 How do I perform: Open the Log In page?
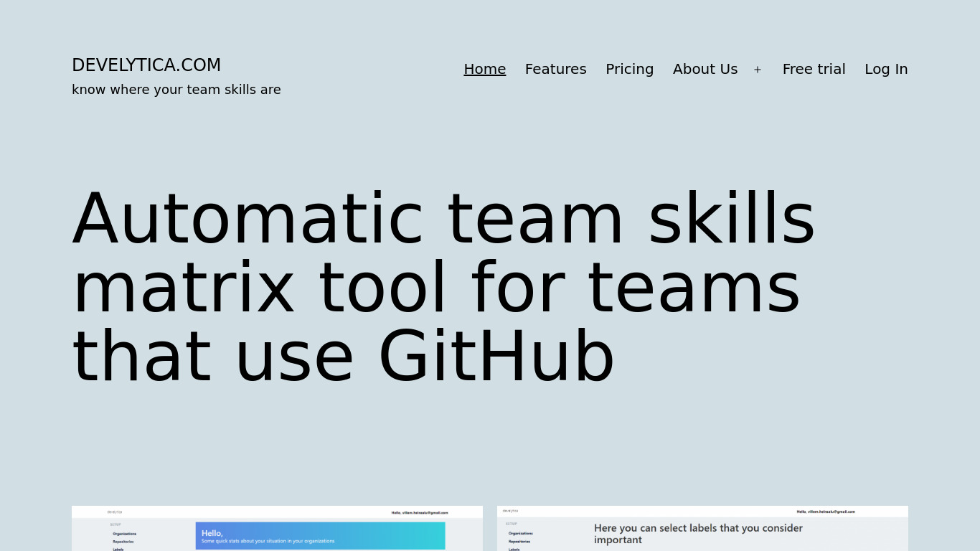(x=886, y=69)
